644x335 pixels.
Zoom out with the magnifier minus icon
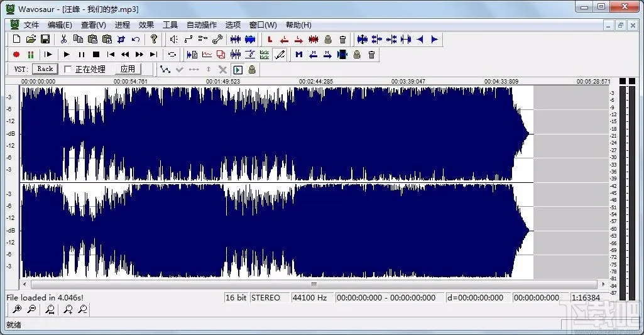[31, 309]
